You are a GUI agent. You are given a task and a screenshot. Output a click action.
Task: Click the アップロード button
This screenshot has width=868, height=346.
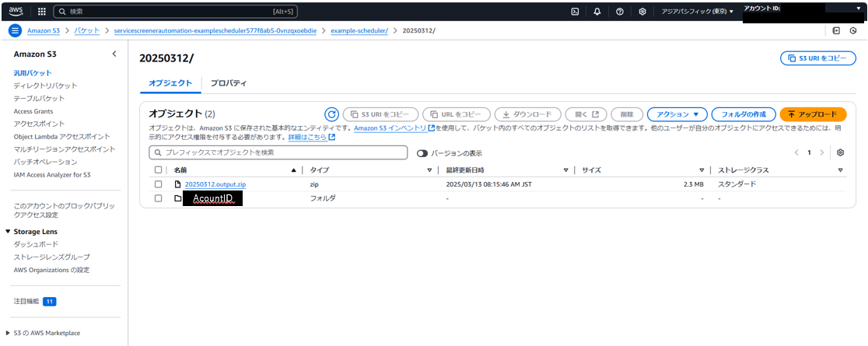[x=813, y=114]
